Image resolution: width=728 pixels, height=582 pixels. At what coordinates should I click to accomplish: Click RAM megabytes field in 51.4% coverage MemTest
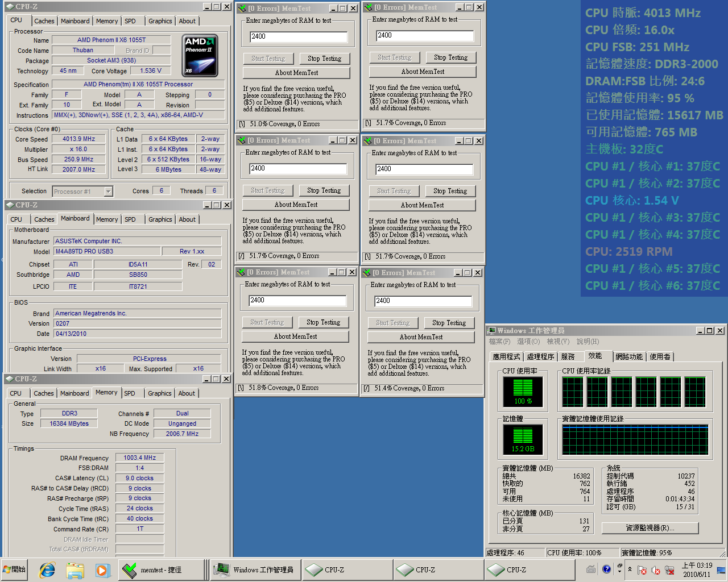coord(423,301)
